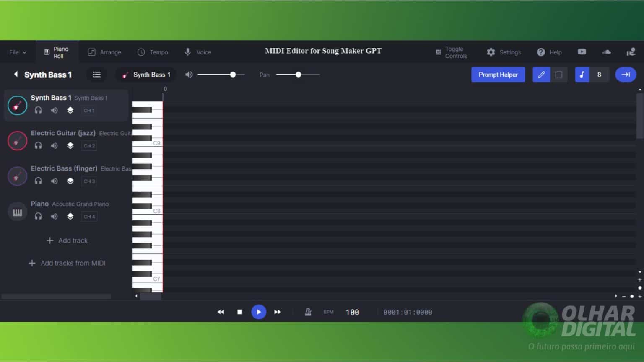The height and width of the screenshot is (362, 644).
Task: Click the note duration icon near the 8 value
Action: point(582,75)
